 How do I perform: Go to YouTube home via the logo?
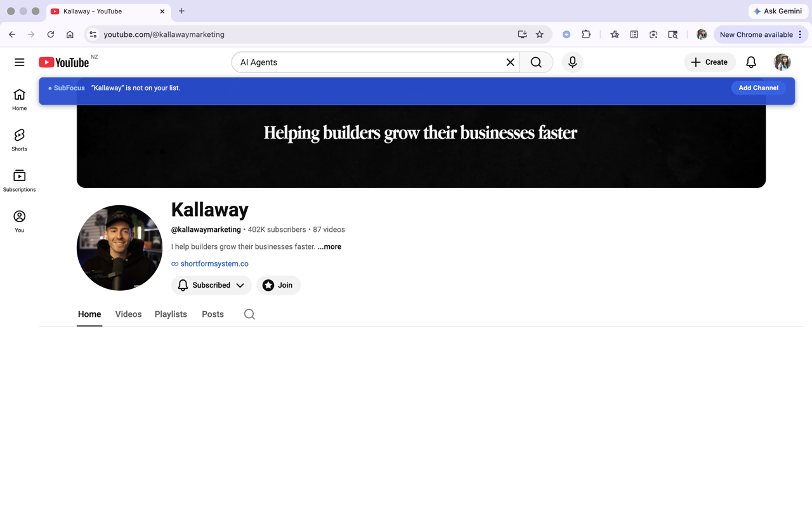tap(64, 62)
